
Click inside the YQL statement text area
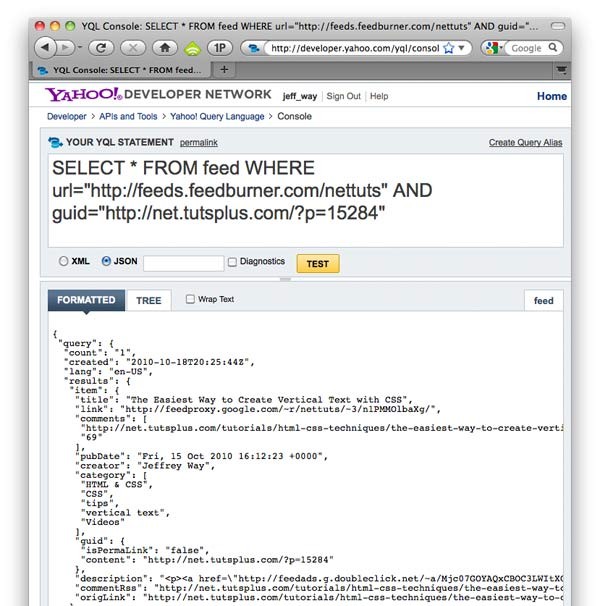pos(305,200)
